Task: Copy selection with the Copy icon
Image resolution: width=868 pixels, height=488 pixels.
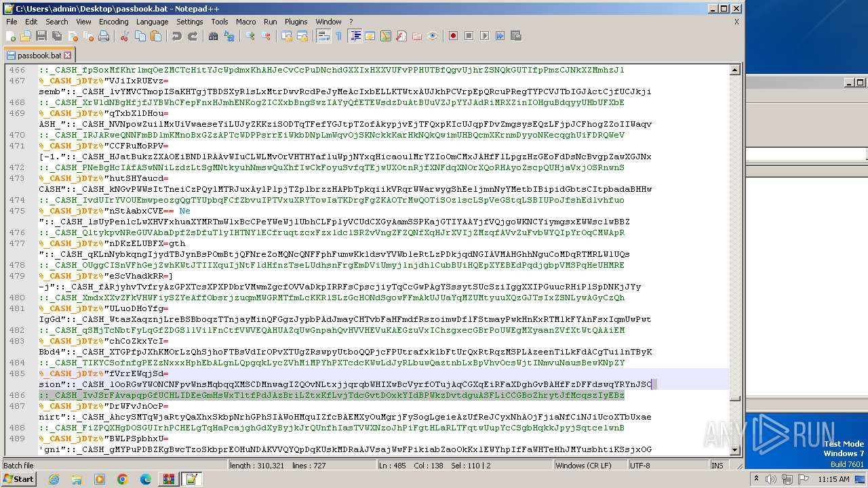Action: tap(140, 36)
